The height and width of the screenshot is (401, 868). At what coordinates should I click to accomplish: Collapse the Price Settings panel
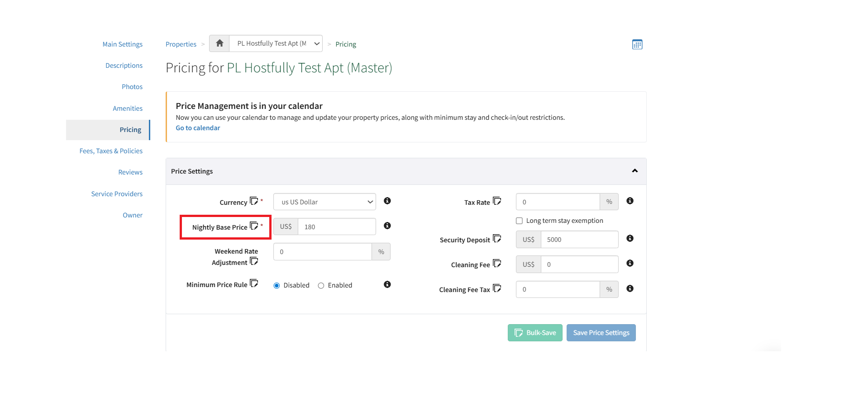pyautogui.click(x=634, y=171)
